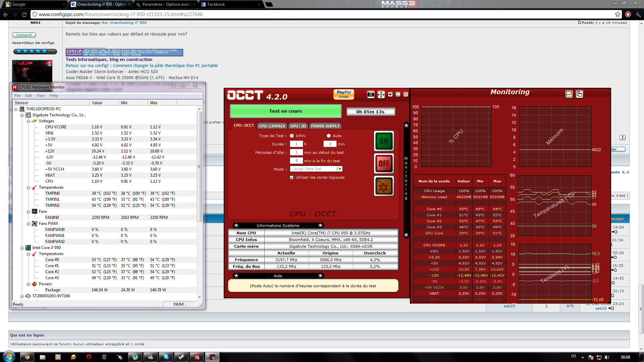
Task: Click the OCCT screenshot camera icon
Action: click(371, 95)
